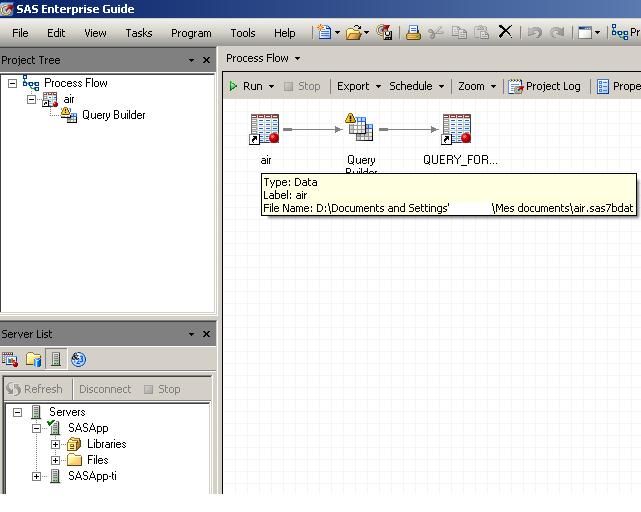The image size is (641, 512).
Task: Collapse the Servers tree node
Action: (17, 412)
